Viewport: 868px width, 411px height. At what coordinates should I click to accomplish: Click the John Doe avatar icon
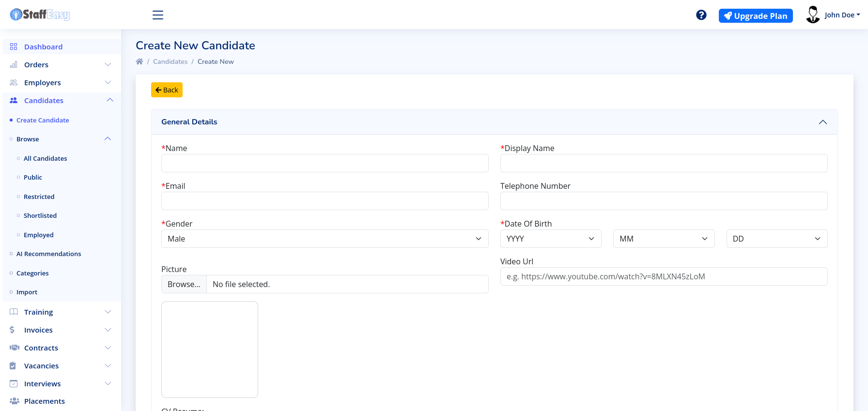(x=813, y=15)
